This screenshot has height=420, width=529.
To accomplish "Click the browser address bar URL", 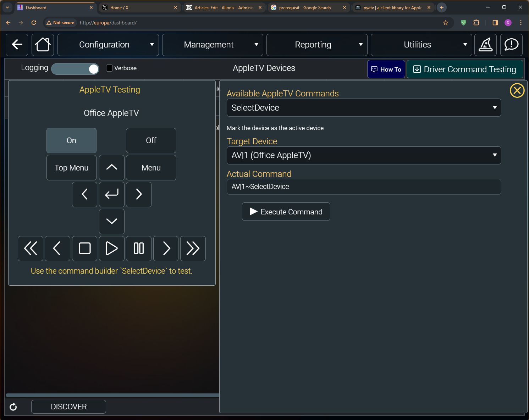I will pyautogui.click(x=108, y=23).
